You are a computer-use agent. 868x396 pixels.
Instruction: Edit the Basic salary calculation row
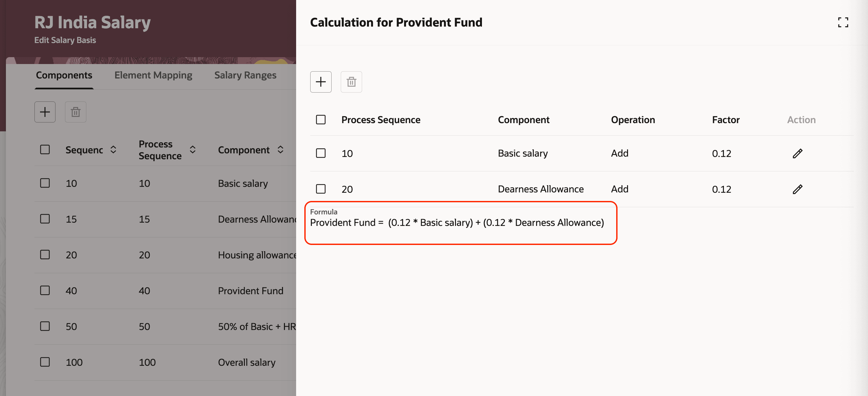click(797, 153)
